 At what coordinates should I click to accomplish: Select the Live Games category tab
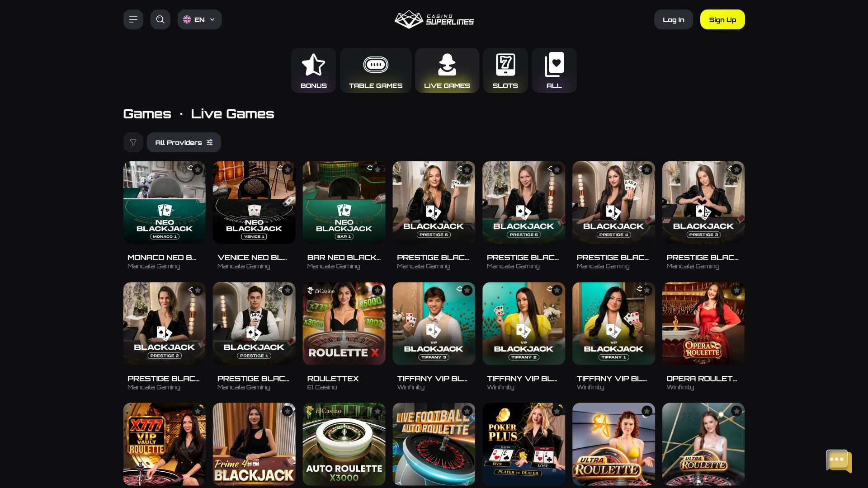pyautogui.click(x=447, y=70)
